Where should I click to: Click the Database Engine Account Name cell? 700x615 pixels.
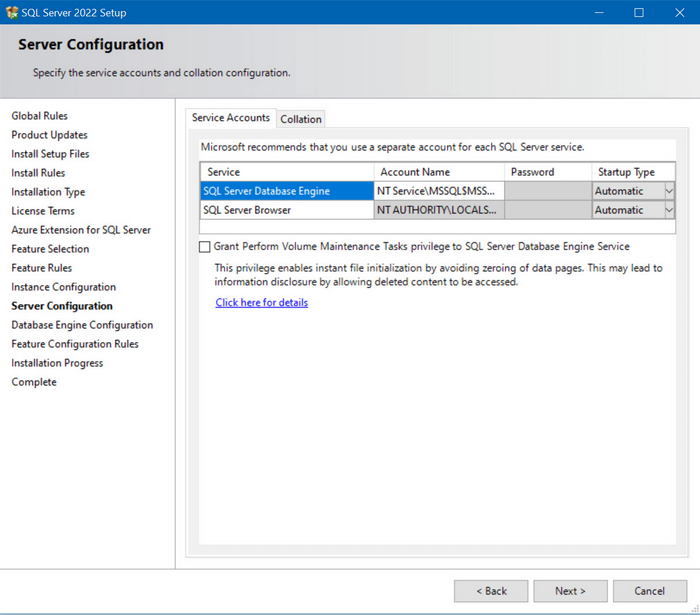pos(438,191)
